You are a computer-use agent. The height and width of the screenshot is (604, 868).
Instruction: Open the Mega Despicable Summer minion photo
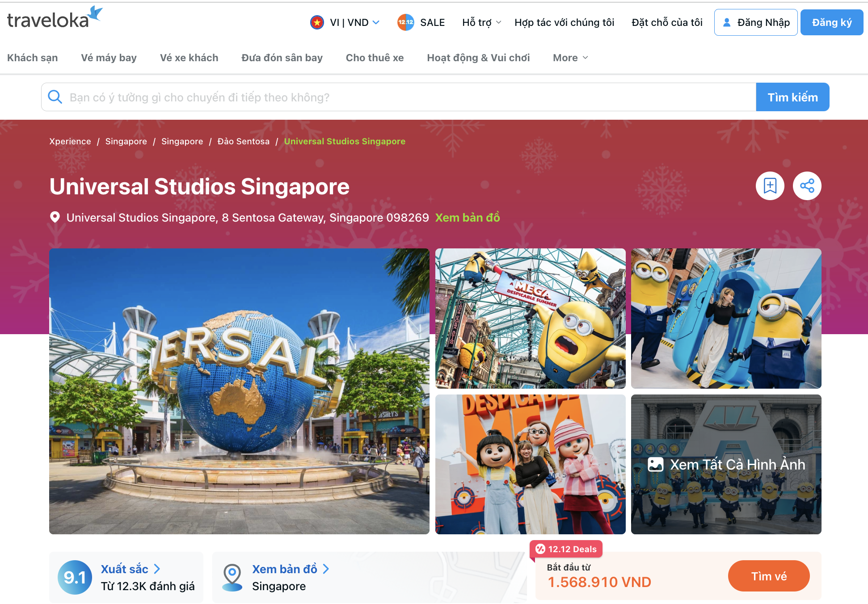pyautogui.click(x=531, y=319)
